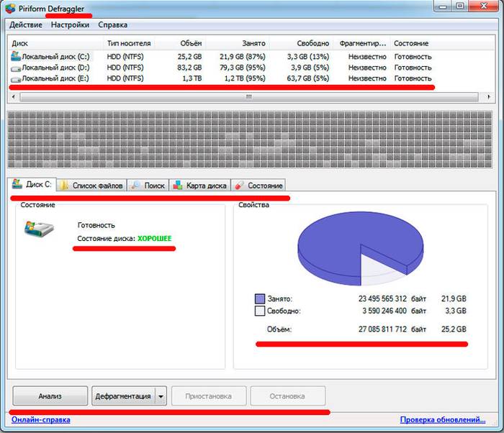504x433 pixels.
Task: Start defragmenting with the Дефрагментация button
Action: (122, 396)
